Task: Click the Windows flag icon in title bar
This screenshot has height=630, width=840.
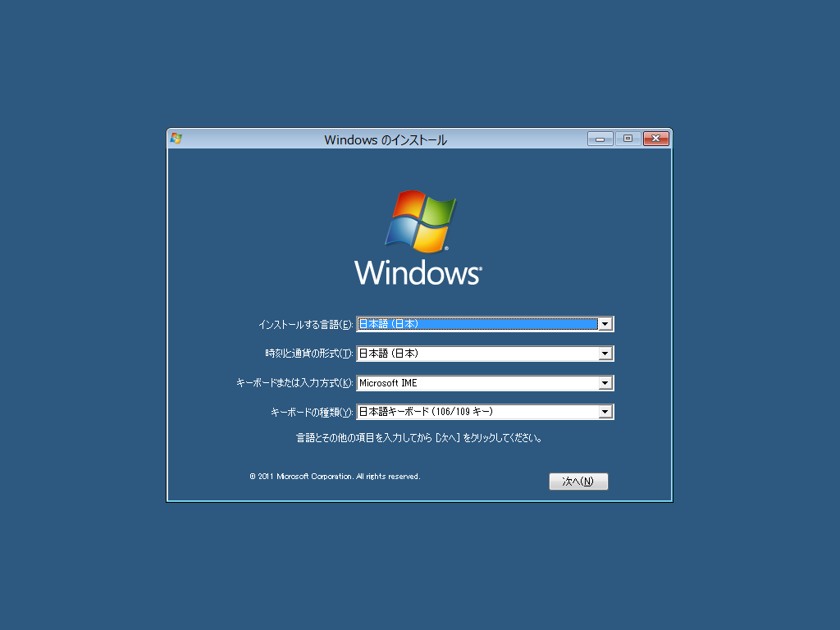Action: [176, 139]
